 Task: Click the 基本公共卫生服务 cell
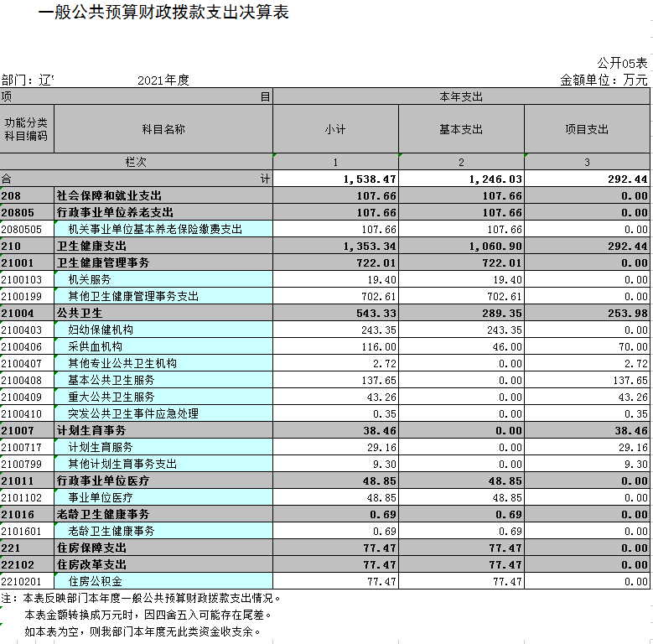(163, 380)
